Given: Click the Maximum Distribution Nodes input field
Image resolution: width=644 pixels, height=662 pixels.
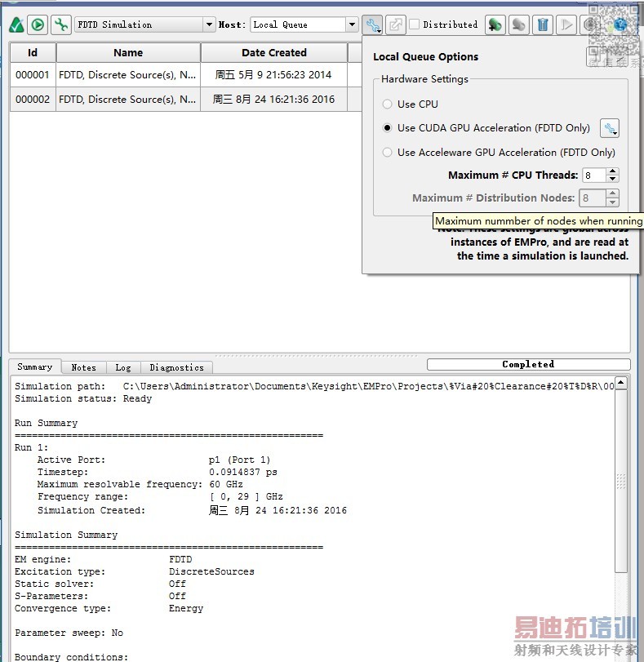Looking at the screenshot, I should tap(594, 198).
